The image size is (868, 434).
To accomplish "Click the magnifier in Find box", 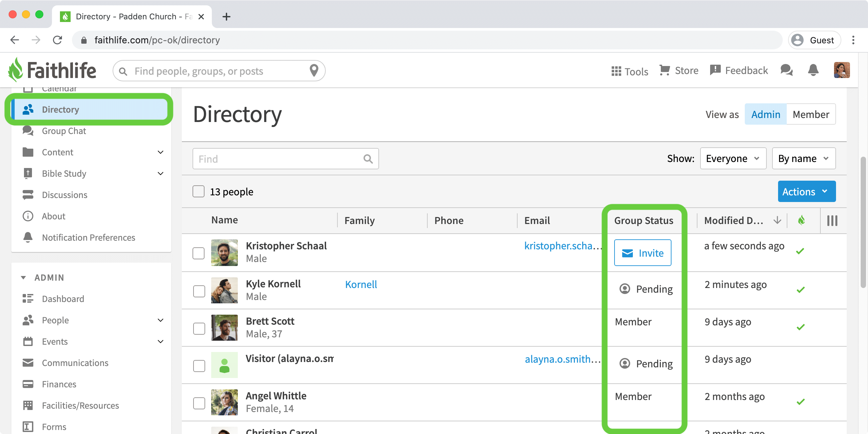I will pos(368,159).
